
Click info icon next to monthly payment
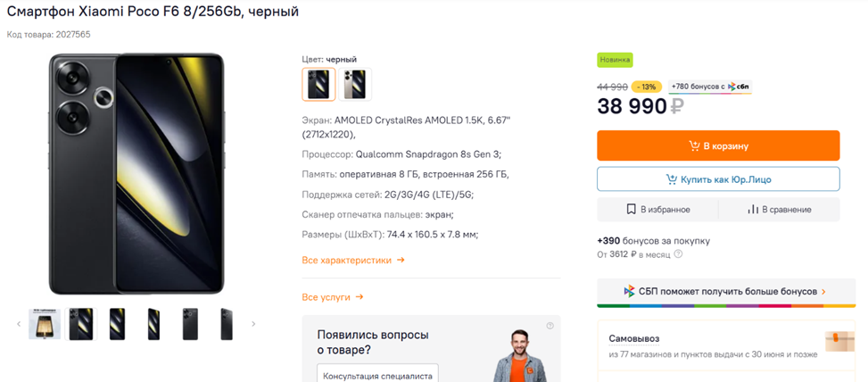(x=678, y=254)
